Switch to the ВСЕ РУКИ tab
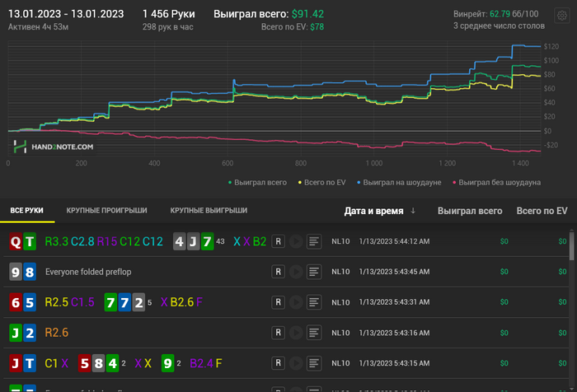Screen dimensions: 577x392 coord(27,210)
